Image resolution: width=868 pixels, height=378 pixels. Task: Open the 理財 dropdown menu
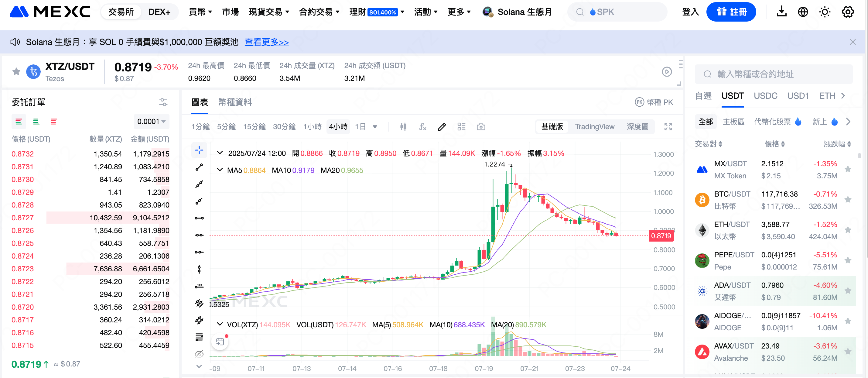click(376, 12)
